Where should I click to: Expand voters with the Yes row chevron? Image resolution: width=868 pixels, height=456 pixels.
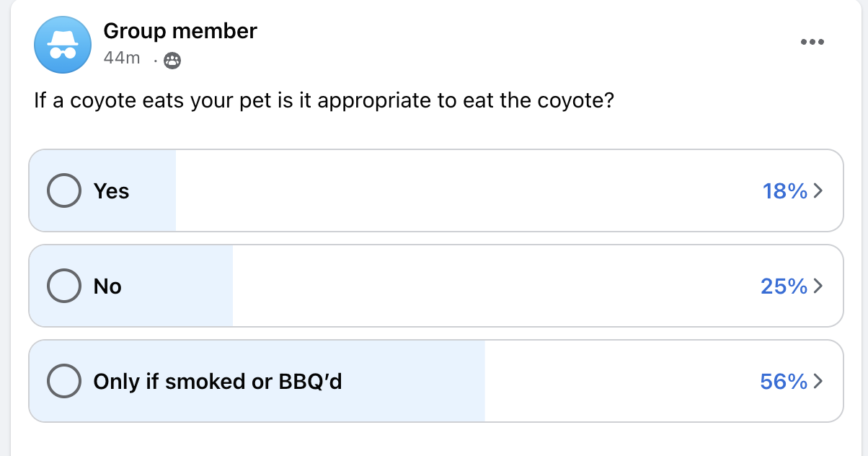click(818, 191)
